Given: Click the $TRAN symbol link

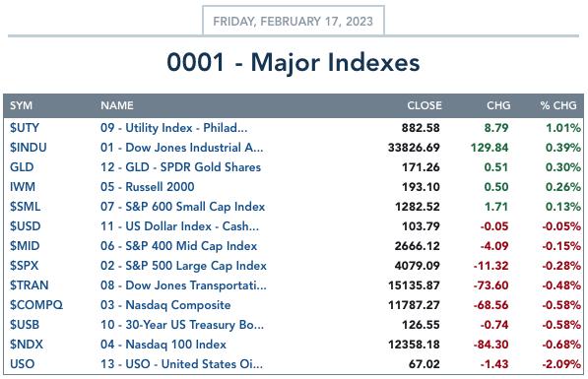Looking at the screenshot, I should tap(29, 285).
